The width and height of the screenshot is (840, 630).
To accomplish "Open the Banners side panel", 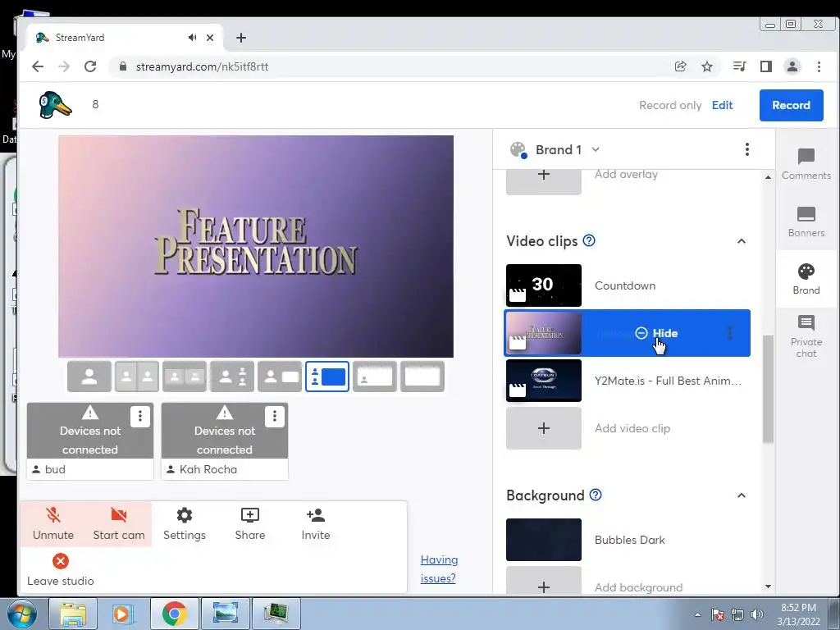I will click(x=806, y=221).
